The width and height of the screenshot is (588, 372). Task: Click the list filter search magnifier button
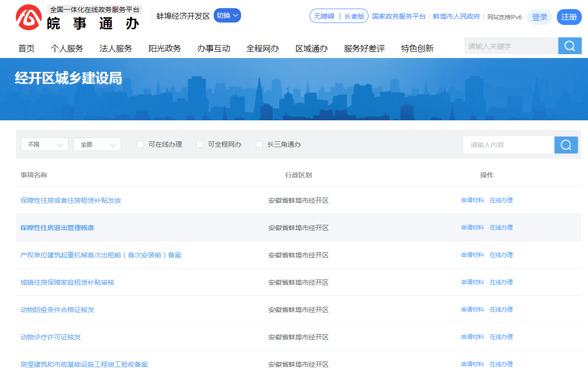[x=566, y=145]
